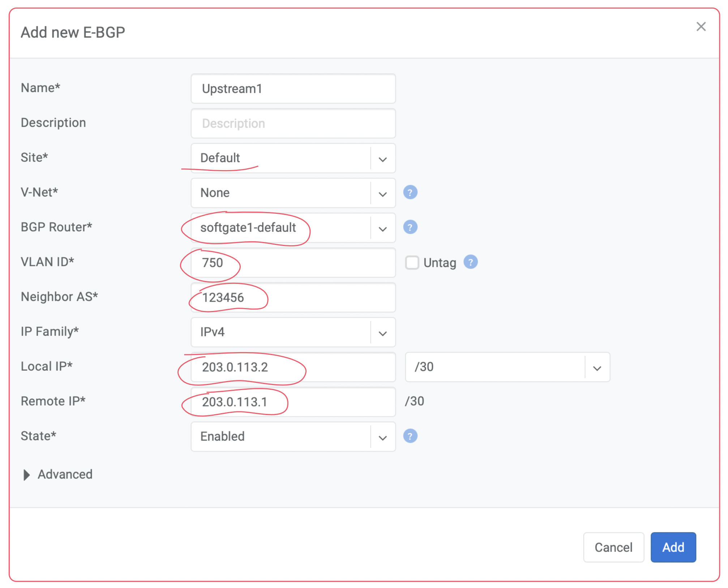Select the Remote IP field showing 203.0.113.1
Viewport: 728px width, 588px height.
[x=293, y=402]
